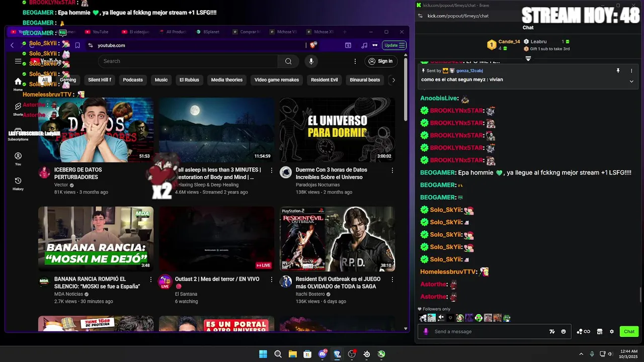
Task: Open the music note icon in browser toolbar
Action: tap(364, 45)
